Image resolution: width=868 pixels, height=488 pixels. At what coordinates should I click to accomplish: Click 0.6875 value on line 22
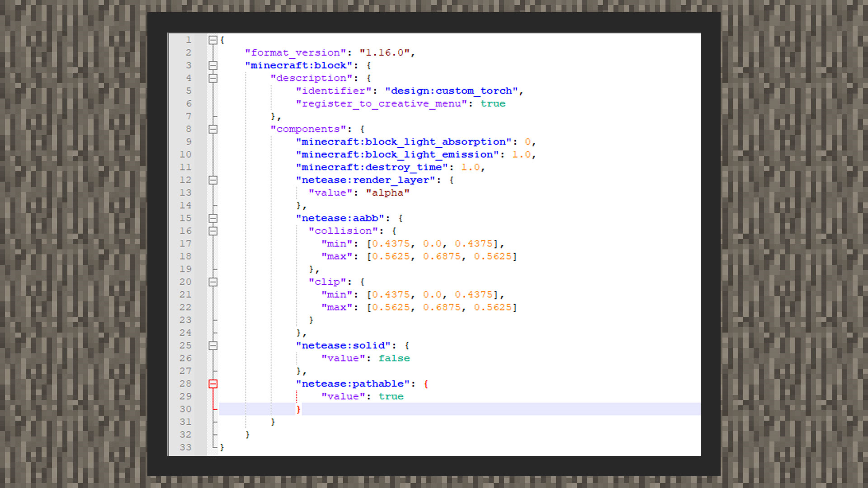click(x=442, y=307)
